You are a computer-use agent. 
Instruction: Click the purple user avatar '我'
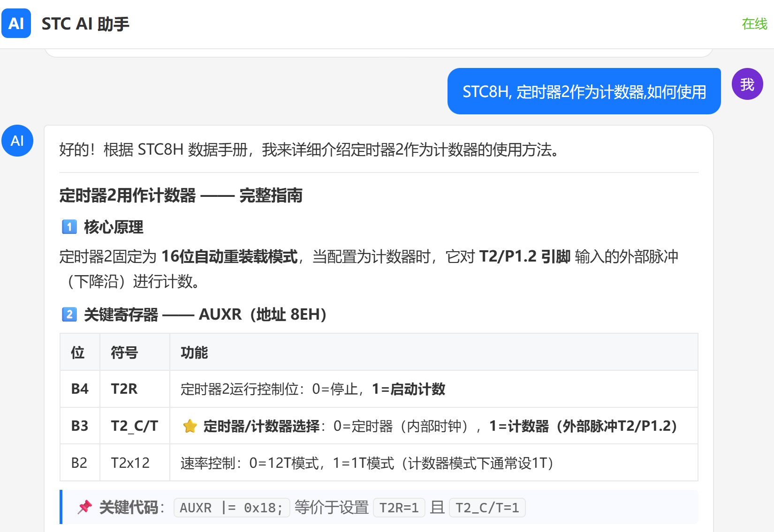click(x=747, y=84)
